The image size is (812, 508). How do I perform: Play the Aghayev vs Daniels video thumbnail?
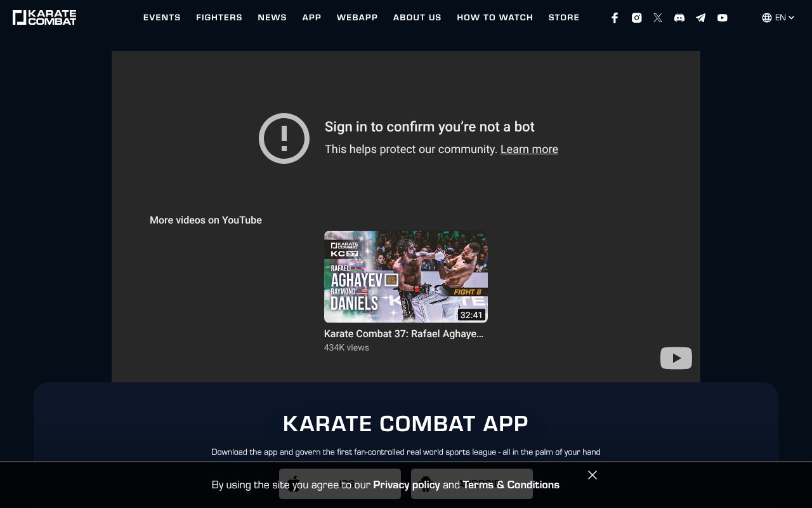pos(406,277)
